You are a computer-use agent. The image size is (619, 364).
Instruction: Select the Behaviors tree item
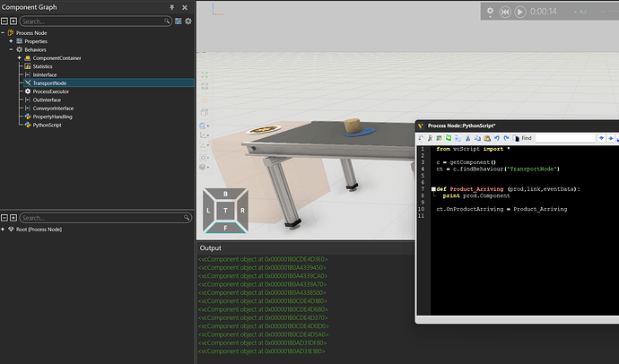click(35, 49)
